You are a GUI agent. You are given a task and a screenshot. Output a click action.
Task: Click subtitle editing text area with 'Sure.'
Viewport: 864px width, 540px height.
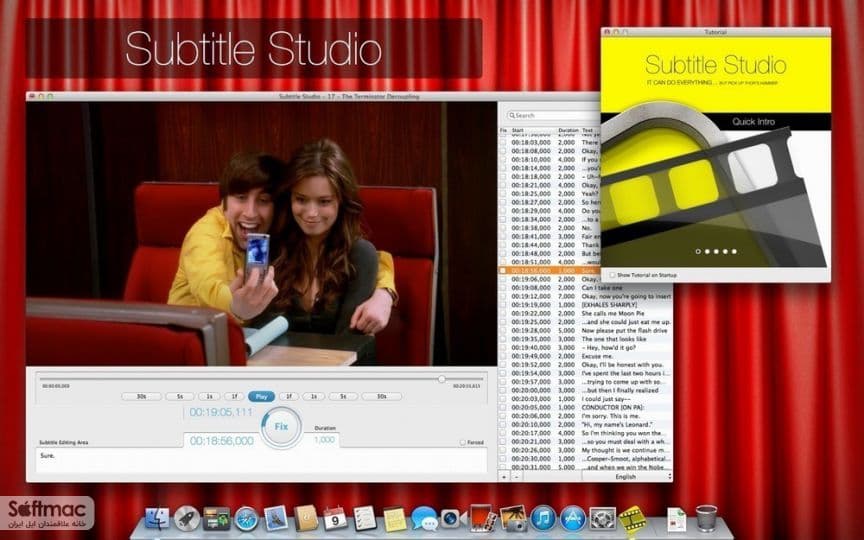tap(261, 460)
